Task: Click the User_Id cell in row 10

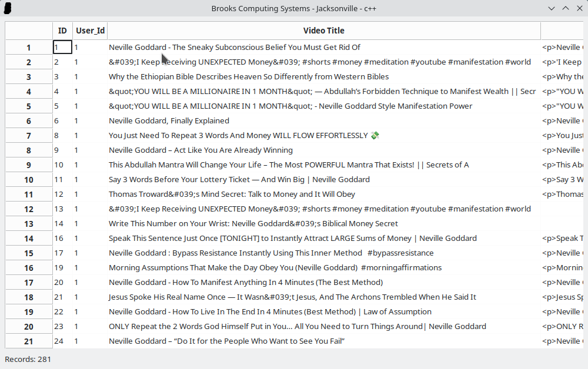Action: pos(90,180)
